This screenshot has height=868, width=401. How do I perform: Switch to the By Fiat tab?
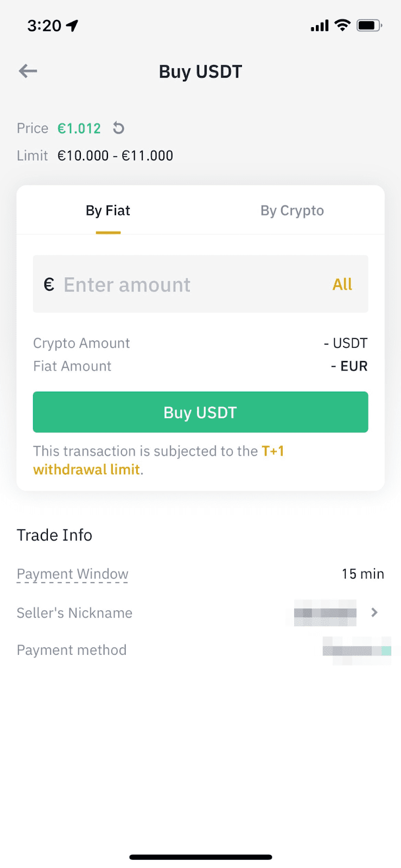click(108, 210)
